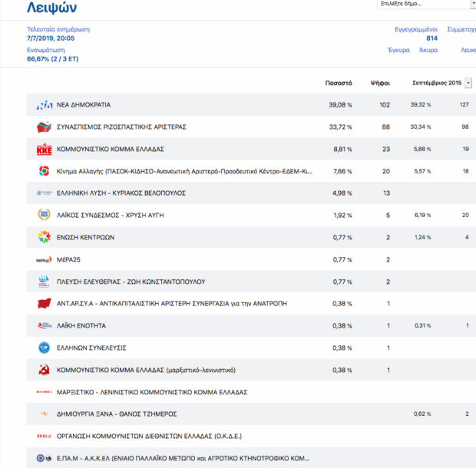
Task: Select ΚΟΜΜΟΥΝΙΣΤΙΚΟ ΚΟΜΜΑ ΕΛΛΑΔΑΣ name in the KKE row
Action: [111, 149]
